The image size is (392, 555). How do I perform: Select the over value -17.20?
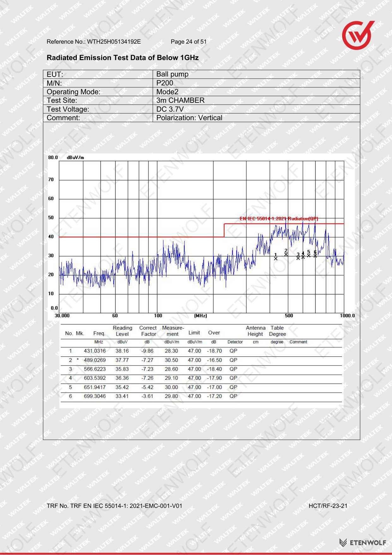214,396
